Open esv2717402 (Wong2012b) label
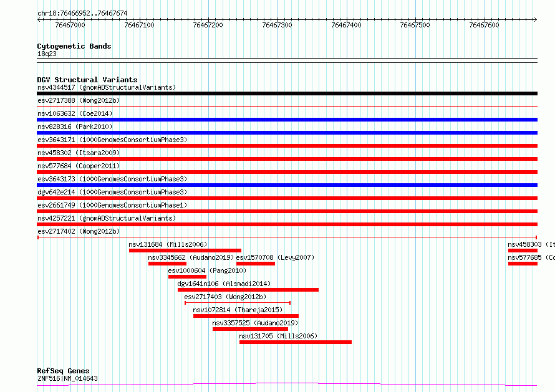555x392 pixels. tap(79, 231)
